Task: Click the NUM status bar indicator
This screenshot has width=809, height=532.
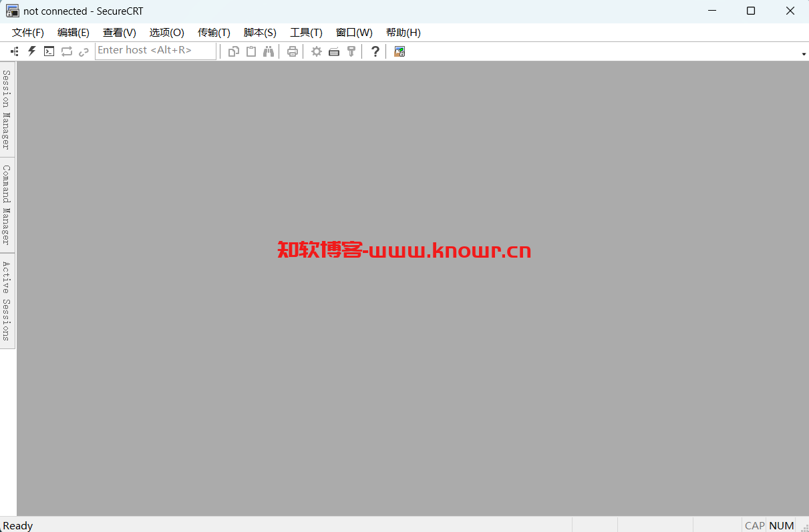Action: 782,525
